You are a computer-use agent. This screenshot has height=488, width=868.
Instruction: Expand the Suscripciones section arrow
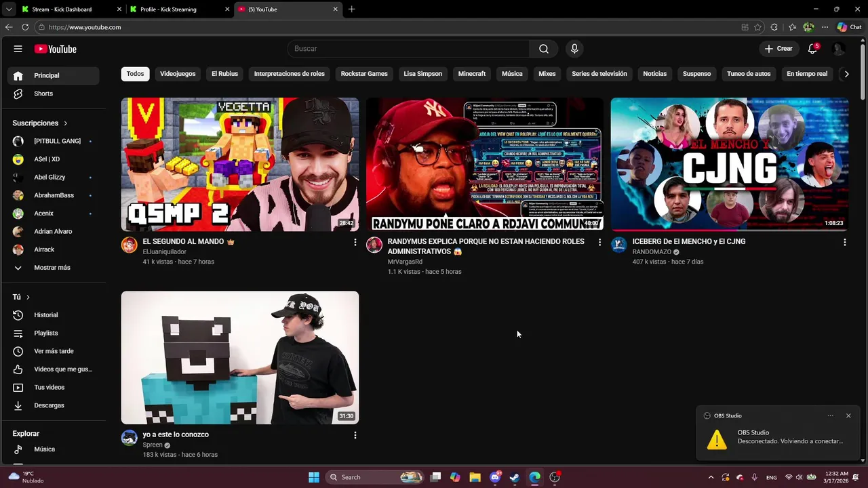pyautogui.click(x=66, y=123)
